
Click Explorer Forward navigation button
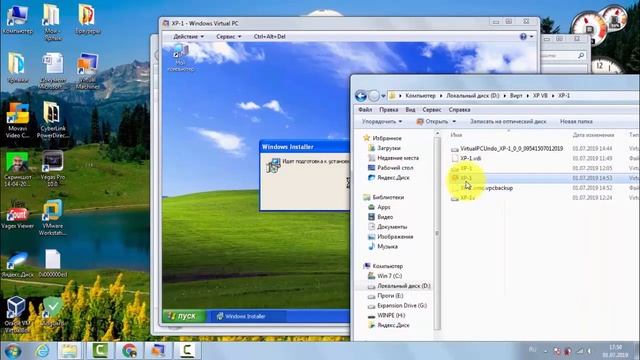pos(374,96)
